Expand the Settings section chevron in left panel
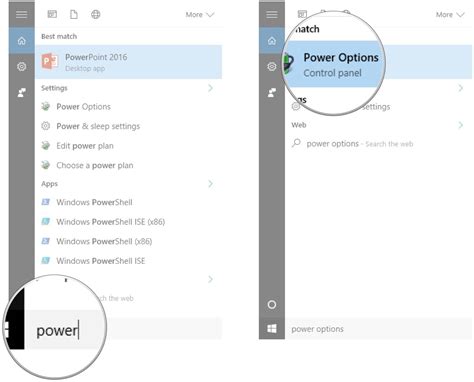Image resolution: width=474 pixels, height=382 pixels. click(210, 88)
